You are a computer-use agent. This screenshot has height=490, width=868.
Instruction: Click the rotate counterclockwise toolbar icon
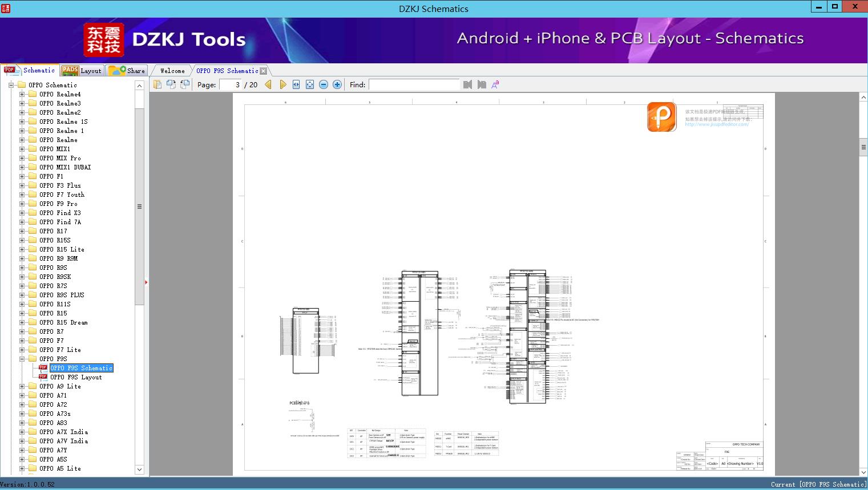pyautogui.click(x=171, y=84)
